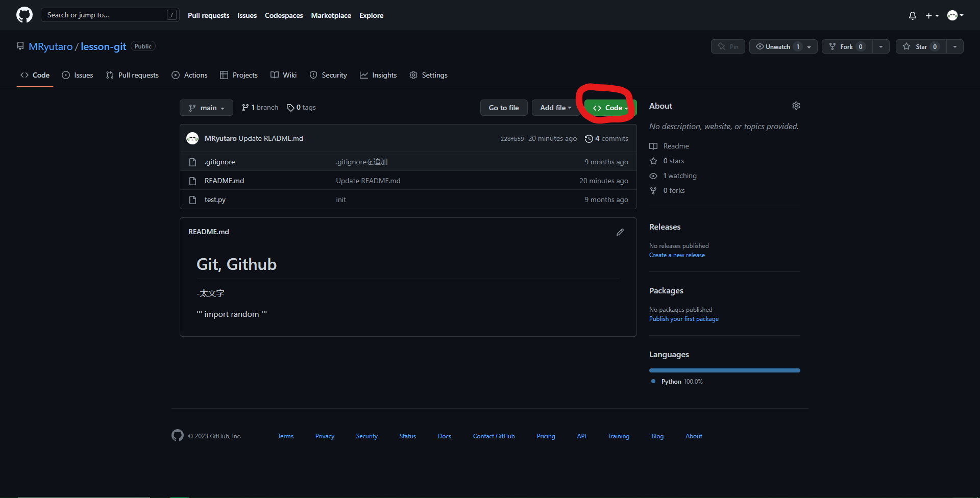Click the search or jump to field
This screenshot has height=498, width=980.
[x=110, y=15]
